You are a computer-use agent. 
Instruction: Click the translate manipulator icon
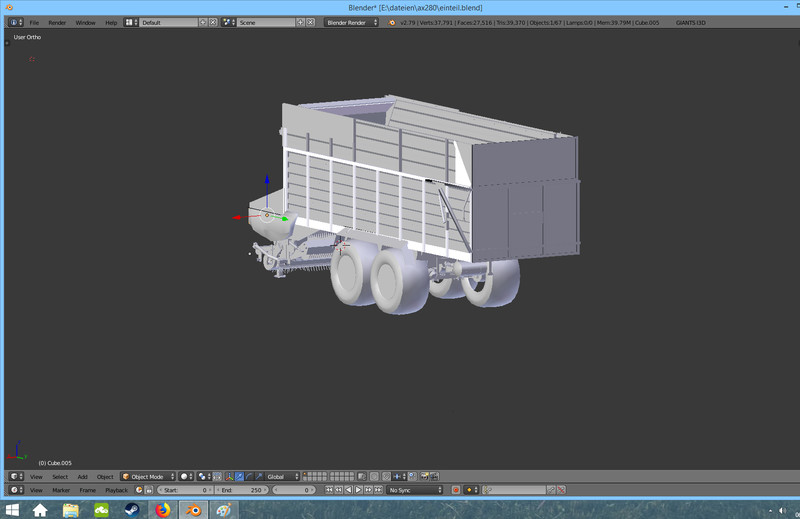click(239, 477)
